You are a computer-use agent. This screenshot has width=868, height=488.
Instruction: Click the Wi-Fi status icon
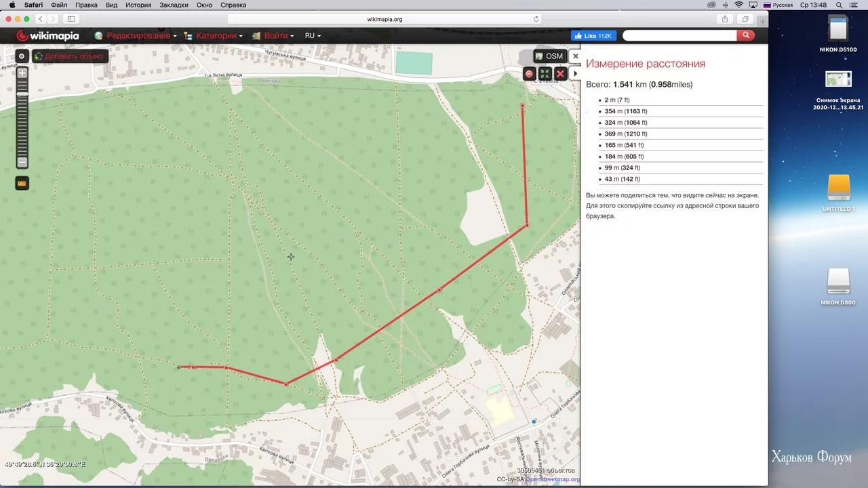pos(738,5)
